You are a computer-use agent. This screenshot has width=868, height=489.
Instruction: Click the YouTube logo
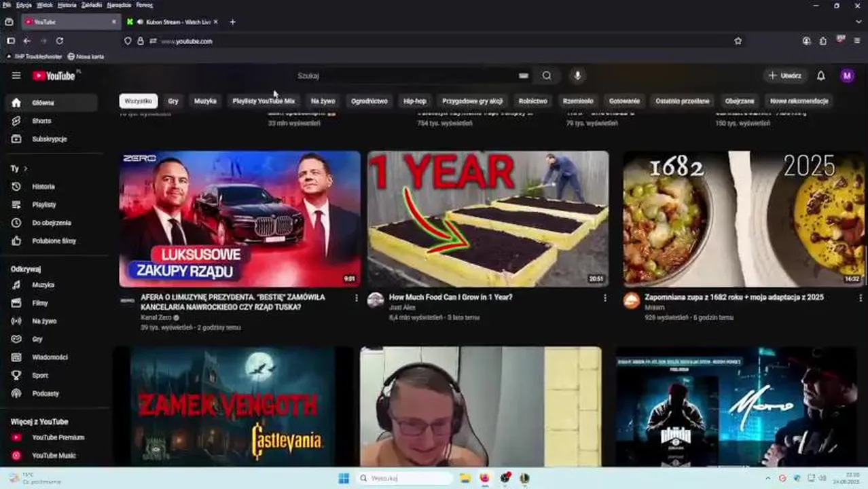(54, 75)
